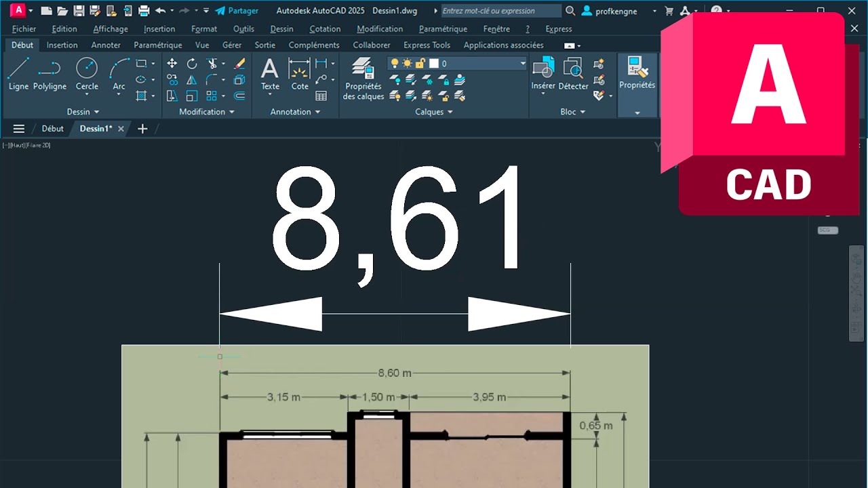868x488 pixels.
Task: Select the Ligne drawing tool
Action: (x=18, y=74)
